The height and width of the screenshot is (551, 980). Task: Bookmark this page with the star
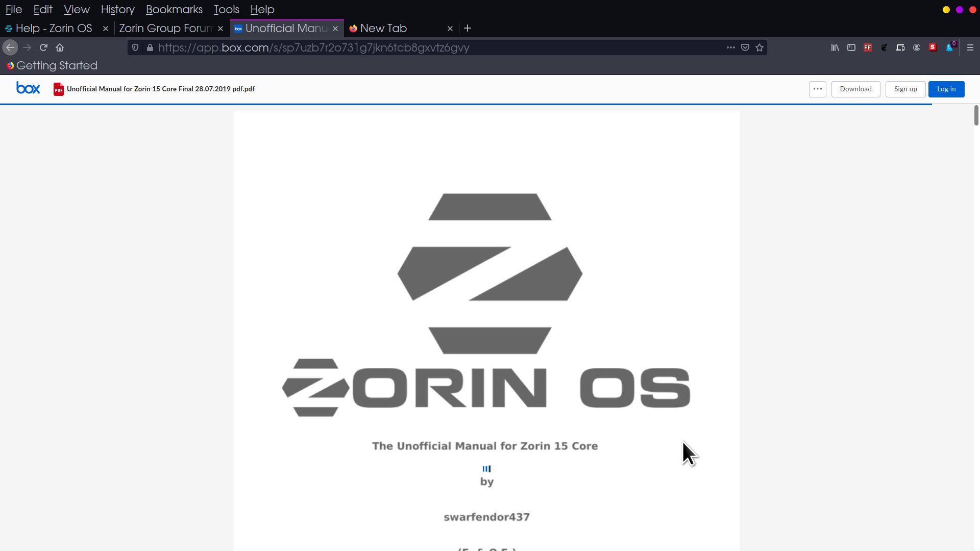[x=759, y=47]
